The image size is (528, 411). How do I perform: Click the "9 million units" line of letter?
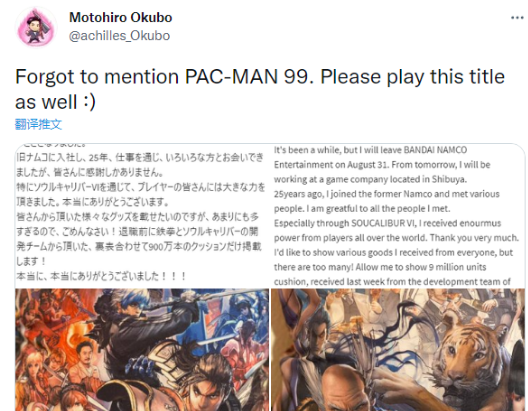coord(380,267)
